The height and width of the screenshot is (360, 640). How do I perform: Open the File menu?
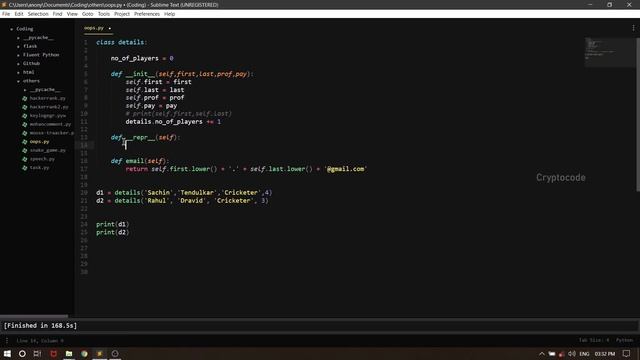(x=6, y=14)
